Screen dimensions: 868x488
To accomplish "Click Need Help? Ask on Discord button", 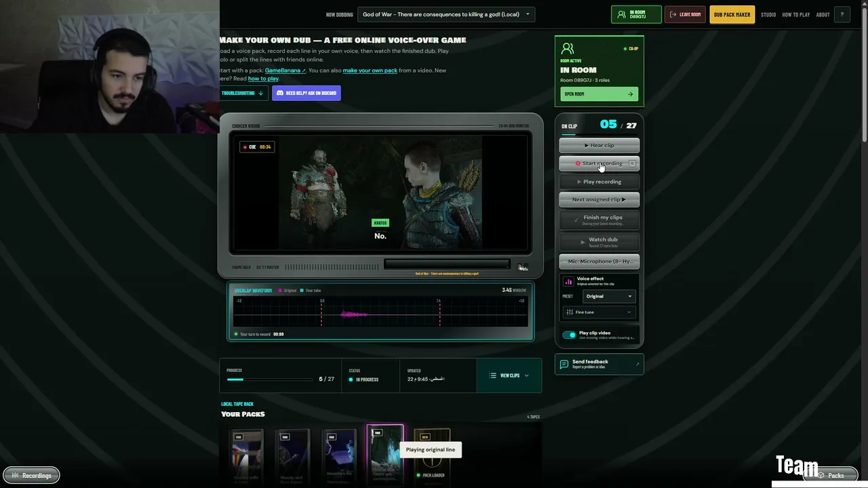I will coord(307,93).
